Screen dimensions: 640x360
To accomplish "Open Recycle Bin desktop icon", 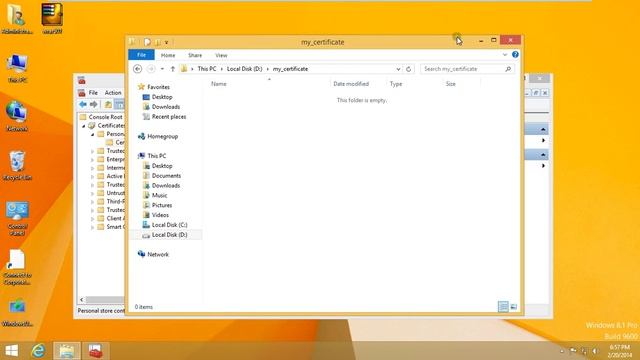I will point(17,165).
